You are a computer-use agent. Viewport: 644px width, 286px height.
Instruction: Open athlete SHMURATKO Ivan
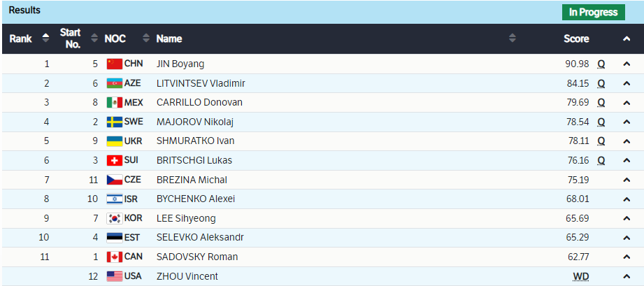(x=195, y=141)
